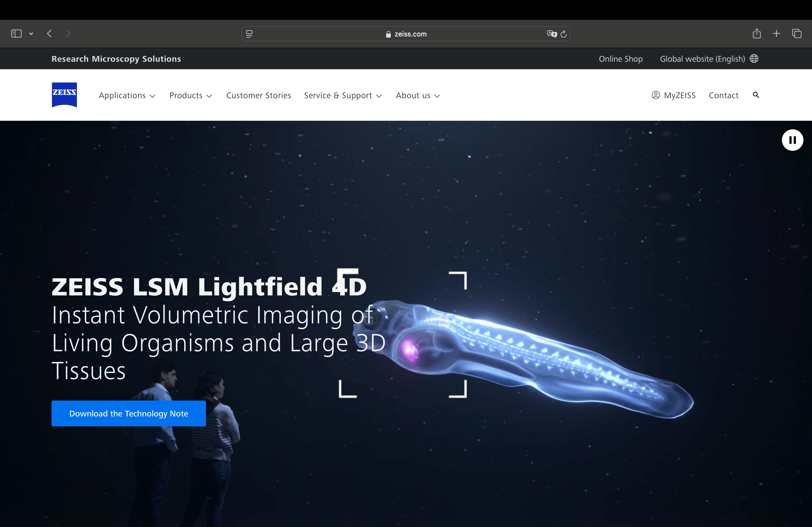Open Research Microscopy Solutions link
812x527 pixels.
coord(116,59)
